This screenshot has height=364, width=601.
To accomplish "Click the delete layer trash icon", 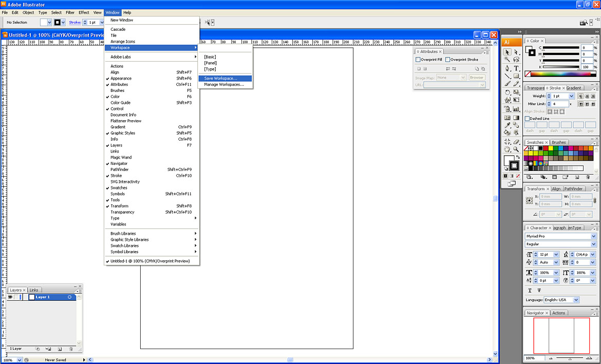I will (x=71, y=349).
